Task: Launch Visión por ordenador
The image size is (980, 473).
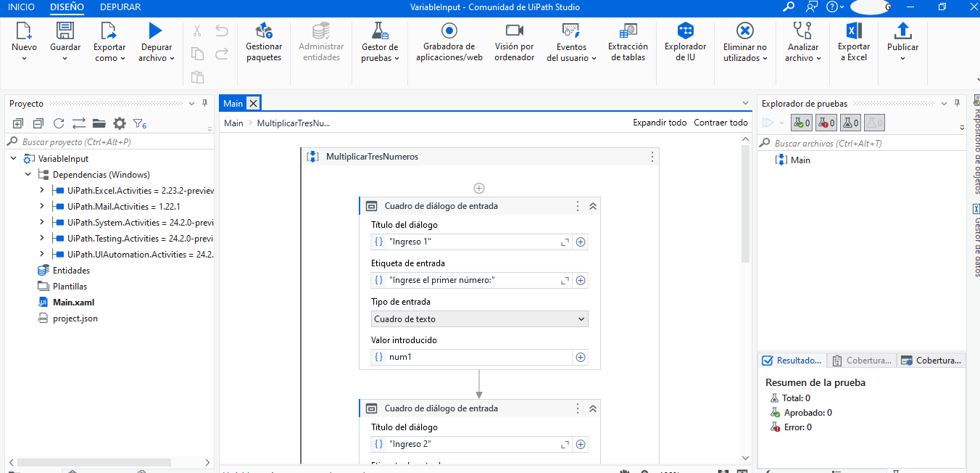Action: [x=515, y=41]
